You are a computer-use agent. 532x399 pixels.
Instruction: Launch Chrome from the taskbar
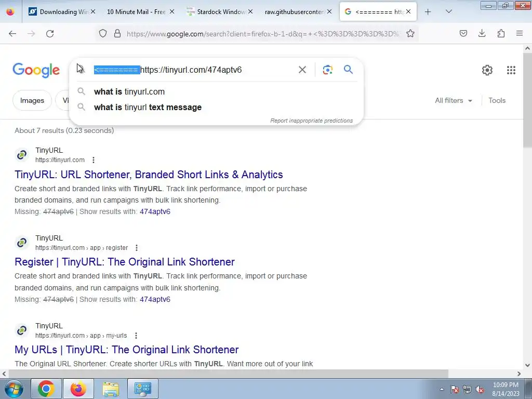click(x=46, y=389)
